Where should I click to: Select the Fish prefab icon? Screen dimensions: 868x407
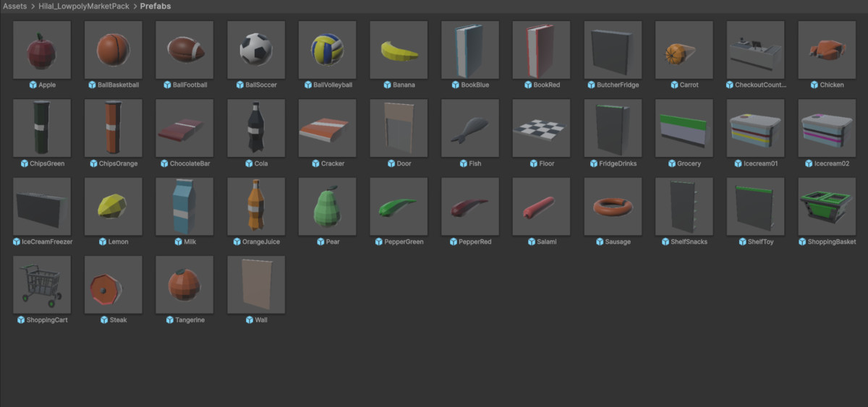[x=471, y=128]
